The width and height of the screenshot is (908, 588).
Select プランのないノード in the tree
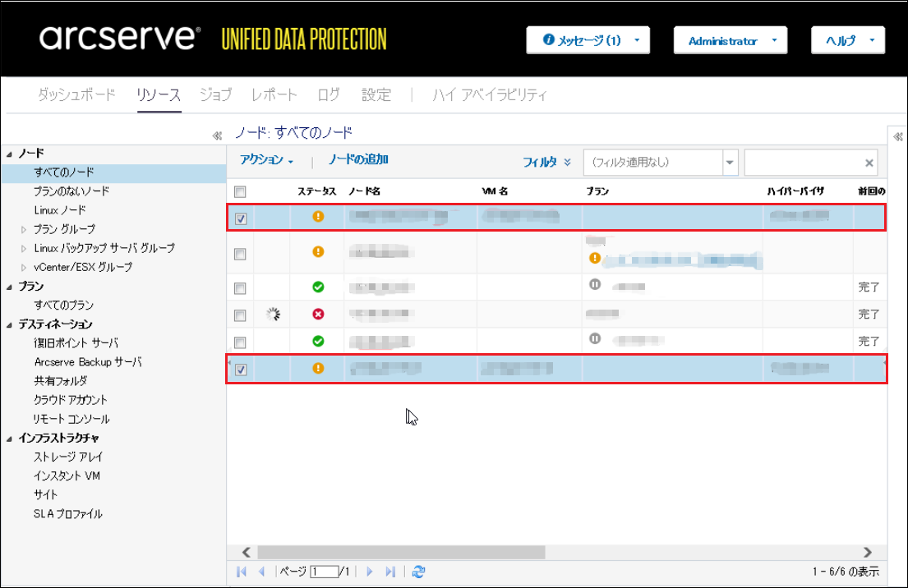[x=71, y=191]
